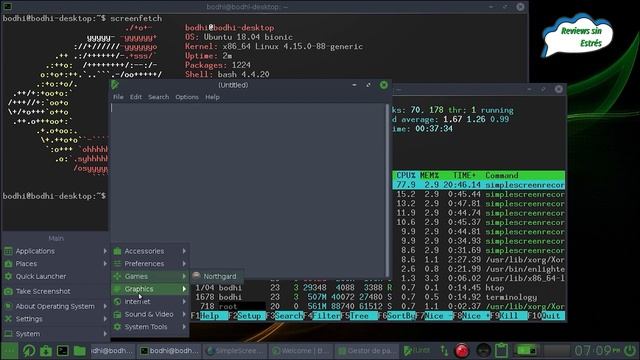Viewport: 640px width, 360px height.
Task: Sort htop by the CPU% column header
Action: point(406,176)
